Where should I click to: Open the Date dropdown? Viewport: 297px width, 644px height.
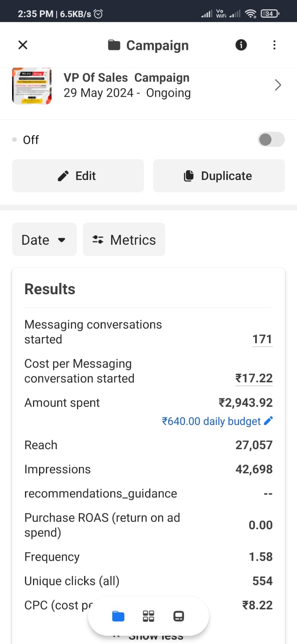pyautogui.click(x=44, y=239)
